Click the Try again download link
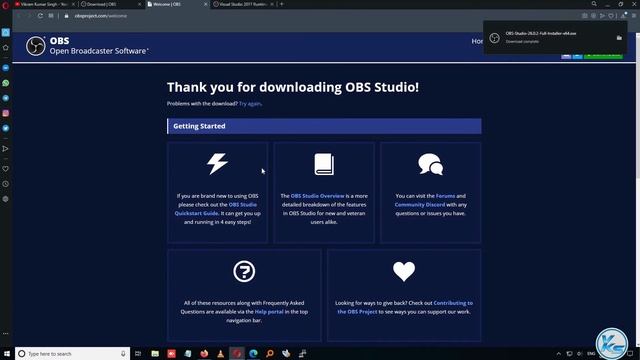Image resolution: width=640 pixels, height=360 pixels. (250, 104)
